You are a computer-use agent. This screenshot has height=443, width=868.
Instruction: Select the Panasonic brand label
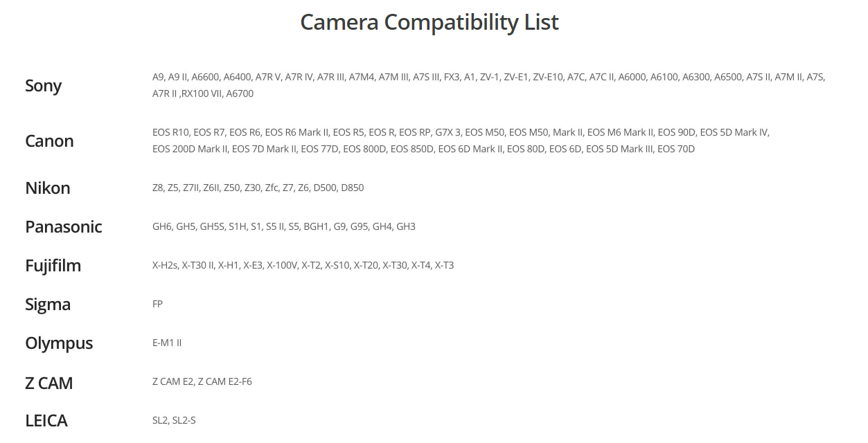point(63,227)
